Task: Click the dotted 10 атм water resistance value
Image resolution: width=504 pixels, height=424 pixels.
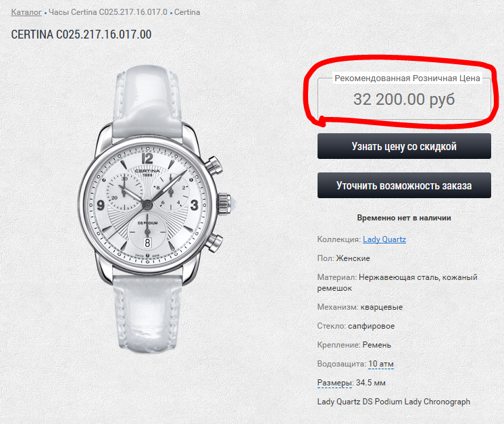Action: 381,364
